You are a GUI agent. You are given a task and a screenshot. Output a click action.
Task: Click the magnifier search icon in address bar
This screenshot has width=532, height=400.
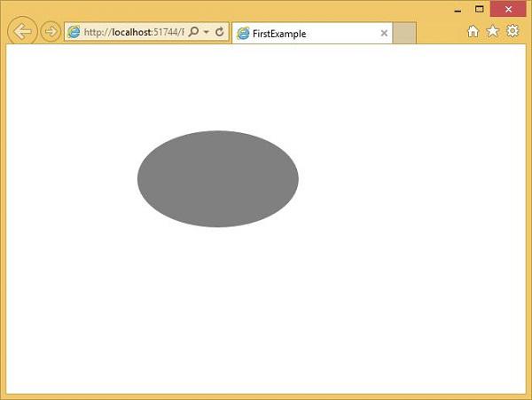(193, 32)
